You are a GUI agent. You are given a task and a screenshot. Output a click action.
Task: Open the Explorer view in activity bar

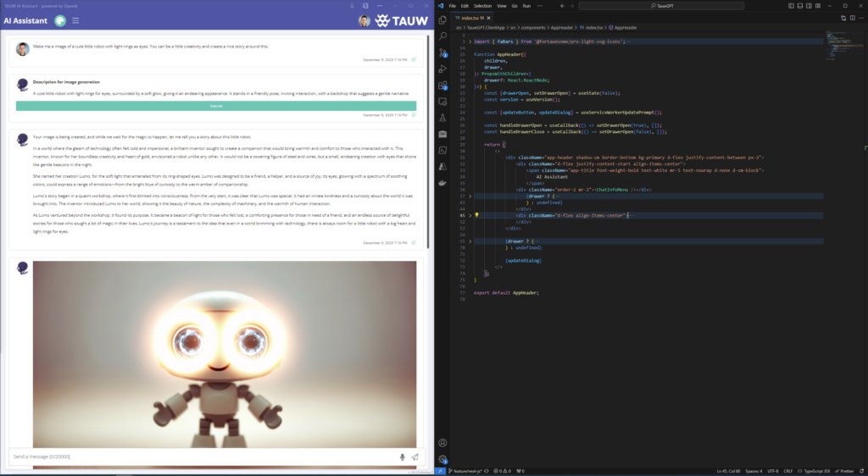pos(442,19)
